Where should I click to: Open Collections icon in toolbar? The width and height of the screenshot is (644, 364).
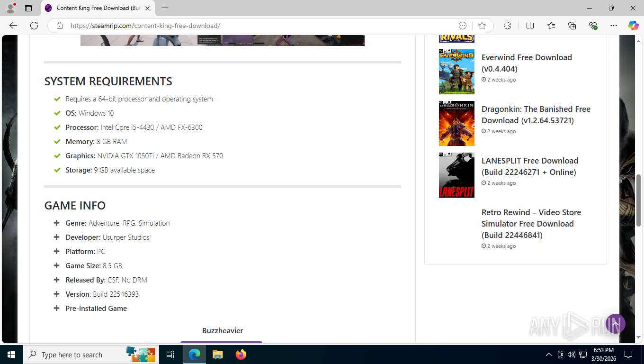(572, 26)
